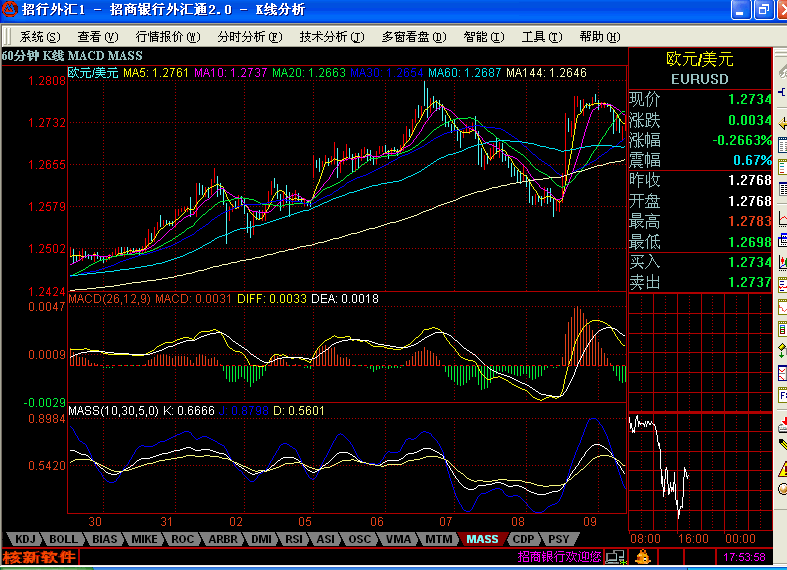Image resolution: width=787 pixels, height=570 pixels.
Task: Open the 技术分析(T) menu
Action: [331, 37]
